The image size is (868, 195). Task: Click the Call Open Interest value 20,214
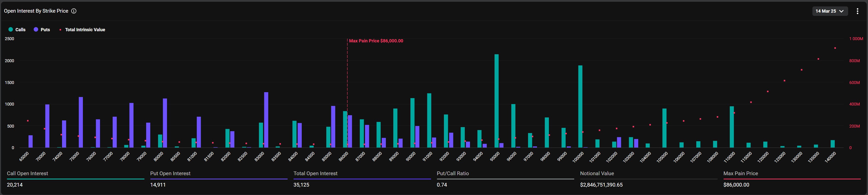pos(15,185)
